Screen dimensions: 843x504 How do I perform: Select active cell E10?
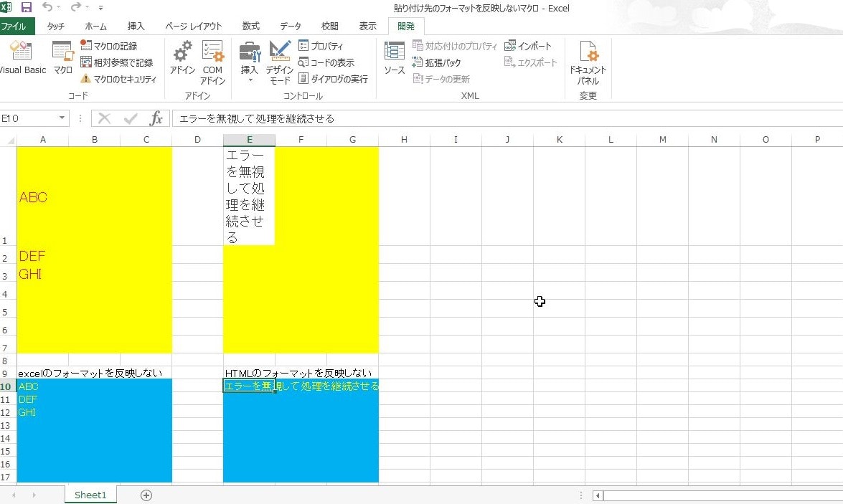click(x=250, y=386)
